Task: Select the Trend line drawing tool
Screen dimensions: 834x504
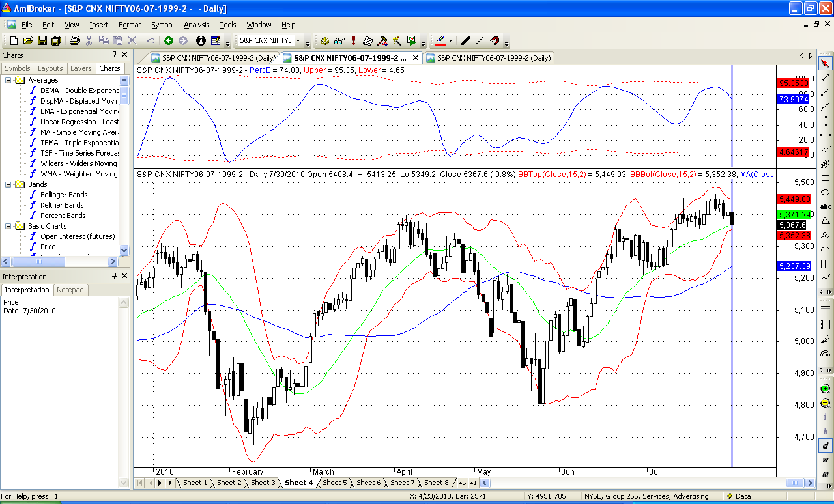Action: click(826, 77)
